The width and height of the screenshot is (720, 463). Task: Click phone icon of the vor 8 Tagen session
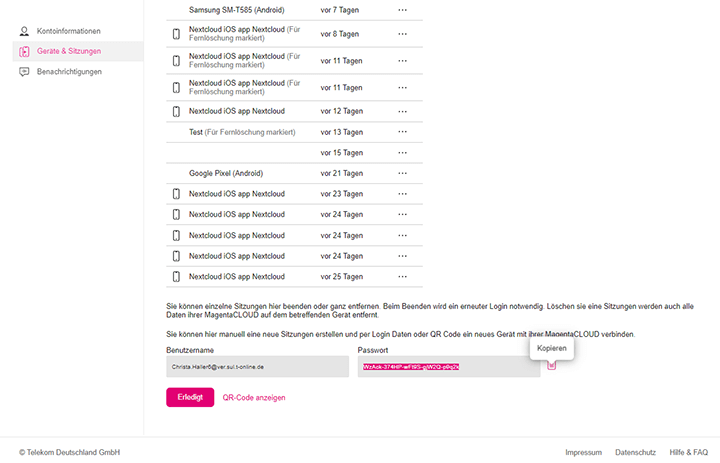point(176,34)
